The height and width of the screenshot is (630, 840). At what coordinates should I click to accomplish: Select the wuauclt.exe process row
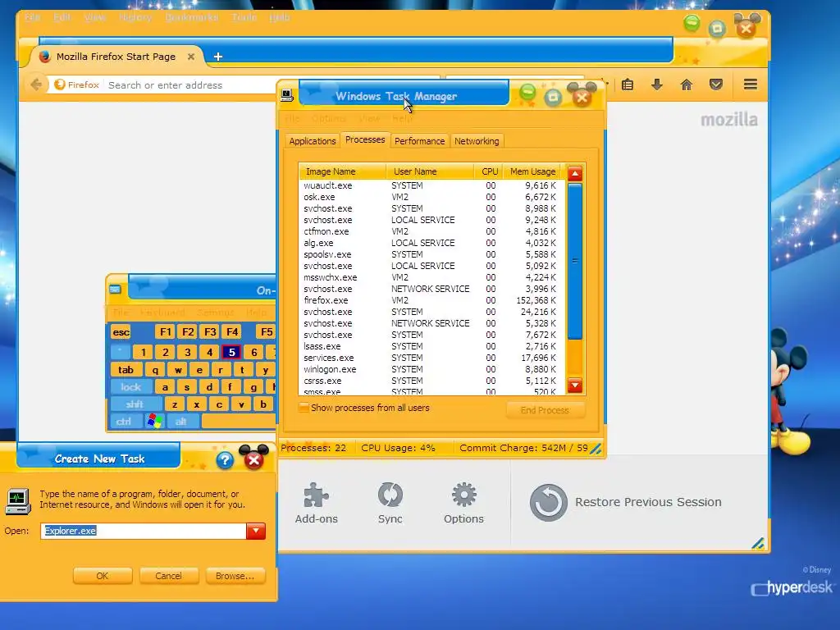pos(430,185)
